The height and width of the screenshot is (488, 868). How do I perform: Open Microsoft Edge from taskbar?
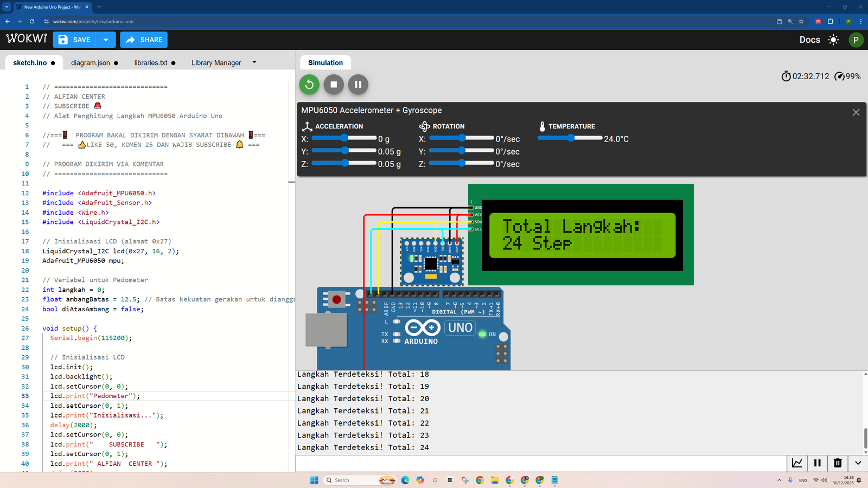click(x=405, y=480)
